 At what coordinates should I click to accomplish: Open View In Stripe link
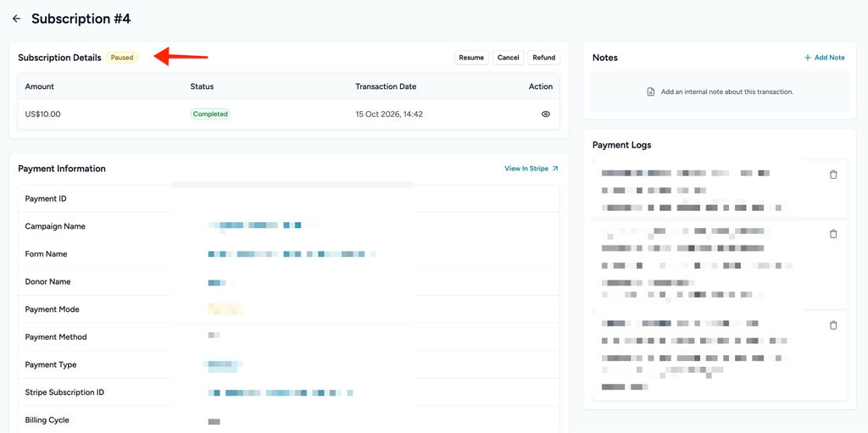(531, 169)
